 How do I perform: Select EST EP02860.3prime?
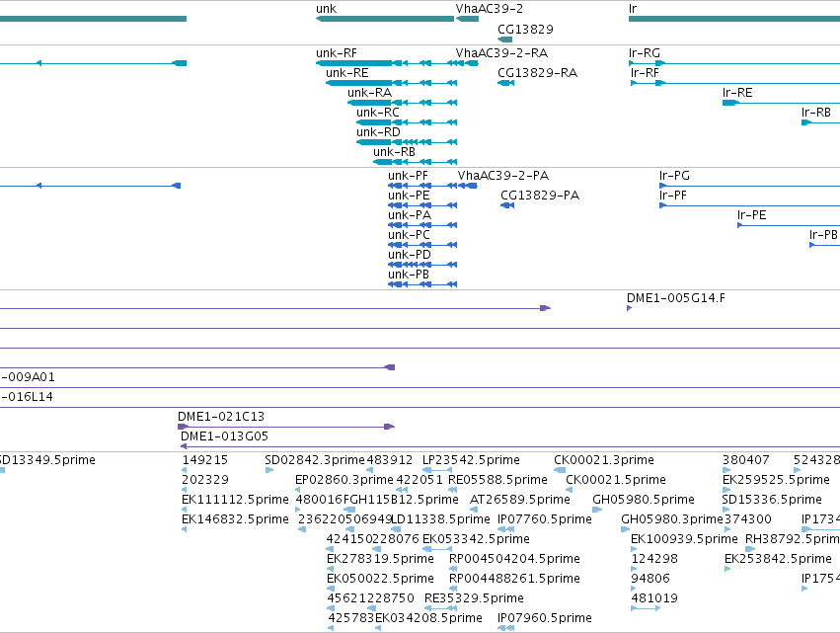(x=298, y=490)
